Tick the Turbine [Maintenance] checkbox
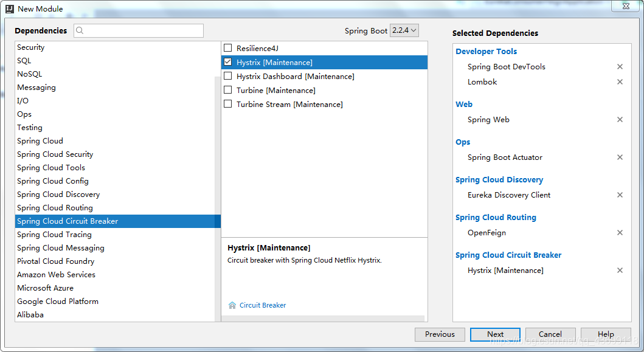The image size is (644, 352). (228, 90)
